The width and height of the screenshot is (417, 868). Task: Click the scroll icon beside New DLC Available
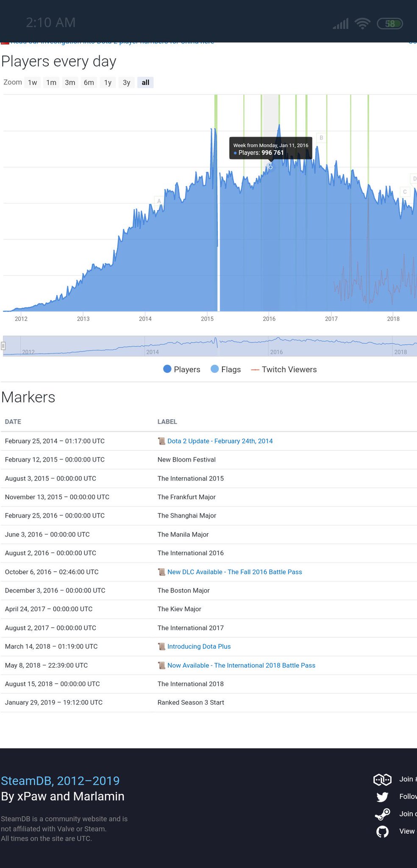point(161,572)
